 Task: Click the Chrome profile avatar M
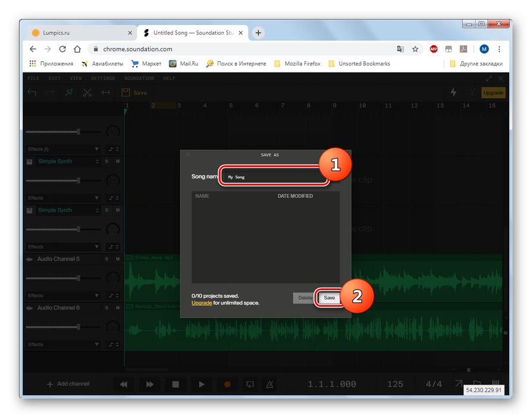click(484, 49)
